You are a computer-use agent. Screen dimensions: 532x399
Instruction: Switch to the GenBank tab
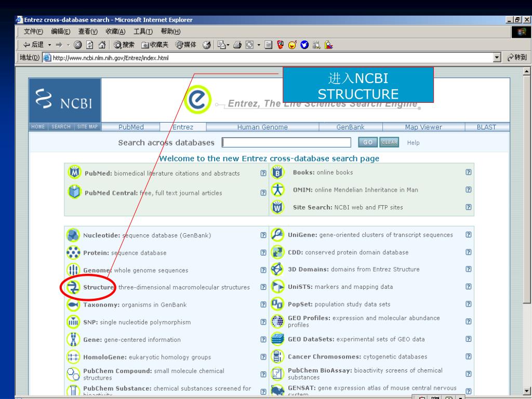(351, 127)
